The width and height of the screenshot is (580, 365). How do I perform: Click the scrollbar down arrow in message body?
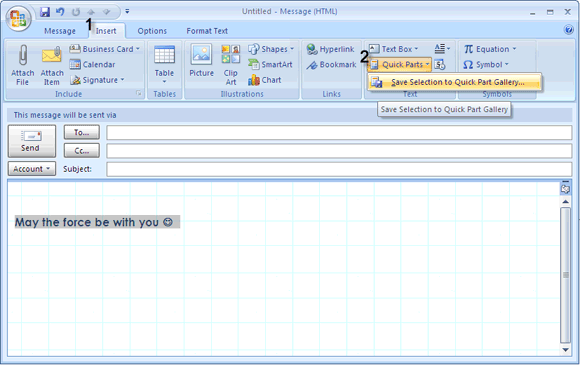tap(565, 349)
